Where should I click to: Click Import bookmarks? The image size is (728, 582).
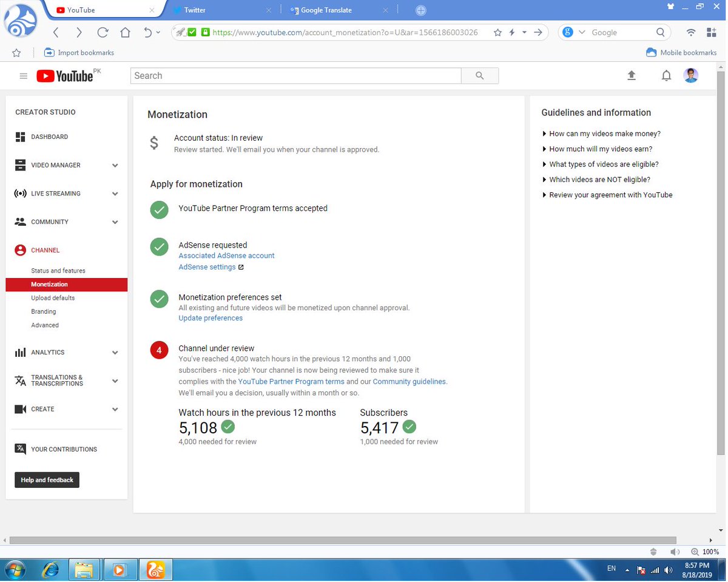point(79,53)
